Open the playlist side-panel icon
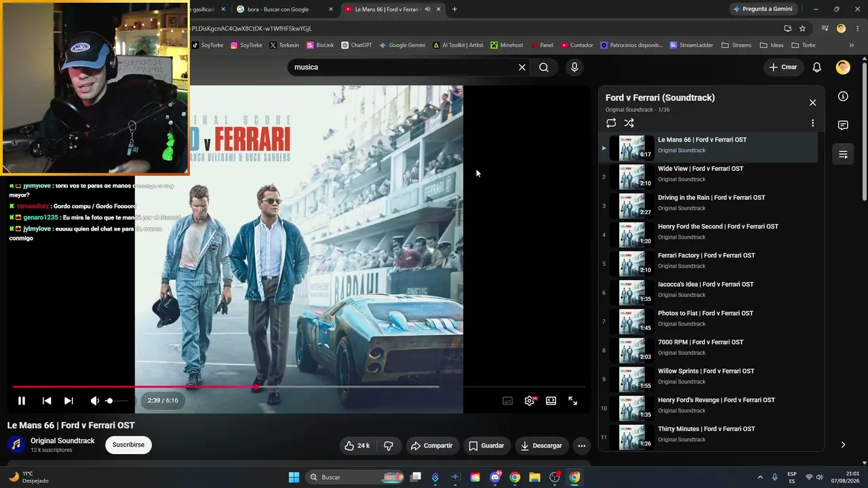Viewport: 868px width, 488px height. point(843,155)
